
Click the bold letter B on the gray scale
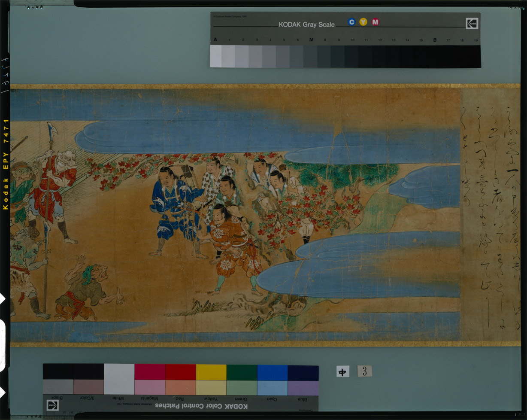[435, 40]
